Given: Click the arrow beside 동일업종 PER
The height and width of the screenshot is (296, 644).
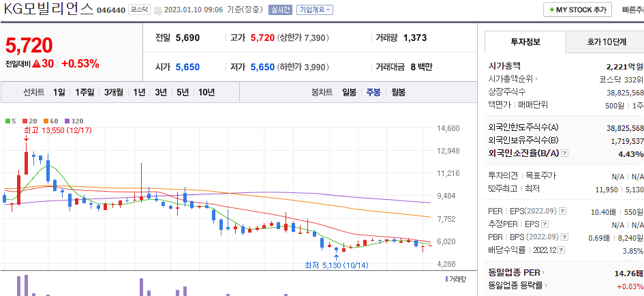Looking at the screenshot, I should click(544, 273).
